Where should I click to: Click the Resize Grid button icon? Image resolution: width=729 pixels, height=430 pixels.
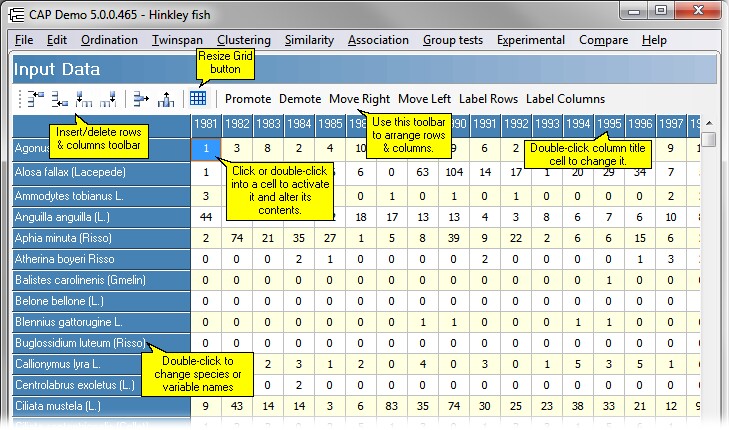point(198,98)
